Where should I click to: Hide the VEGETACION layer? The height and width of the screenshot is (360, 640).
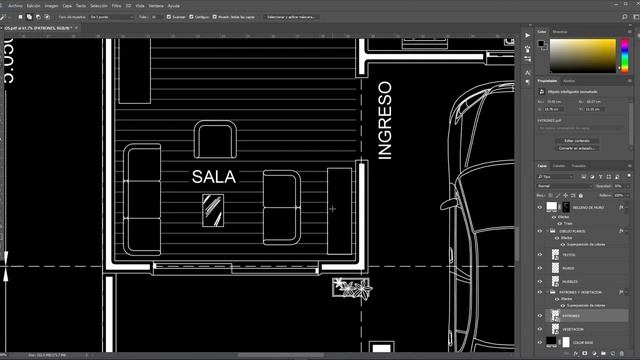pos(540,329)
